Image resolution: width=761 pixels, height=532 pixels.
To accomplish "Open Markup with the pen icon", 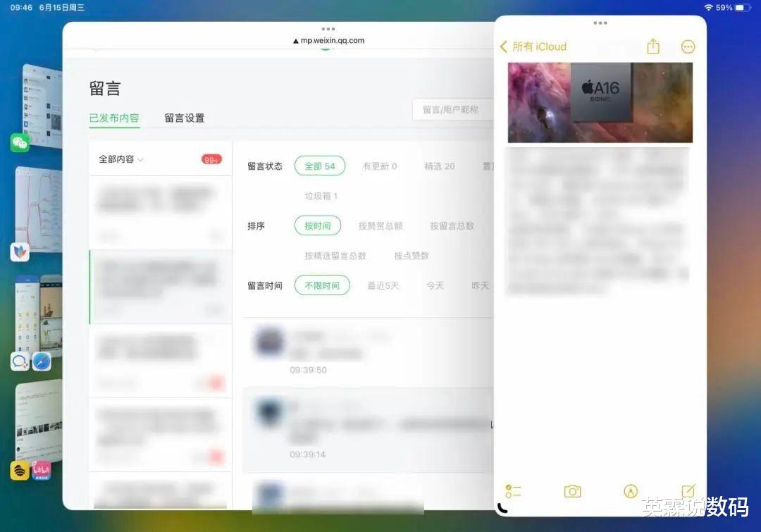I will click(x=630, y=491).
